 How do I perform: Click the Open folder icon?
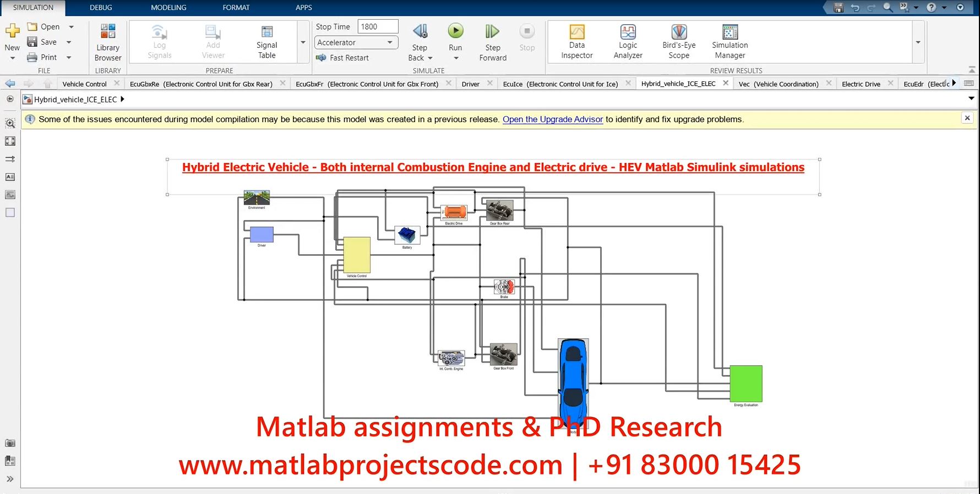tap(32, 26)
